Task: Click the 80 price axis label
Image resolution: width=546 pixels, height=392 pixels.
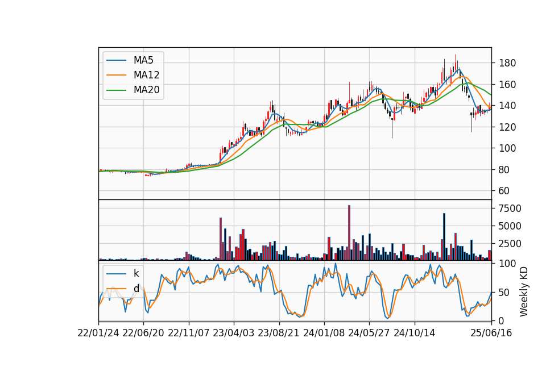Action: point(504,170)
